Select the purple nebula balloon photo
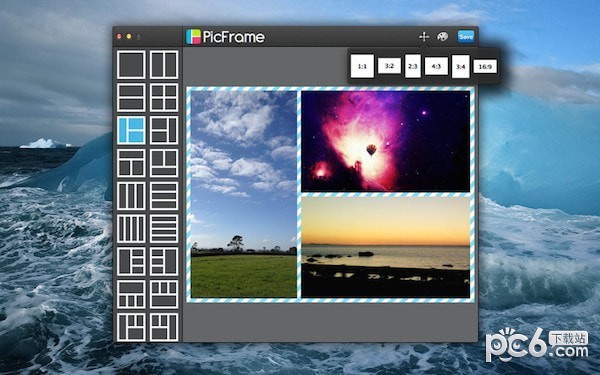600x375 pixels. (385, 141)
